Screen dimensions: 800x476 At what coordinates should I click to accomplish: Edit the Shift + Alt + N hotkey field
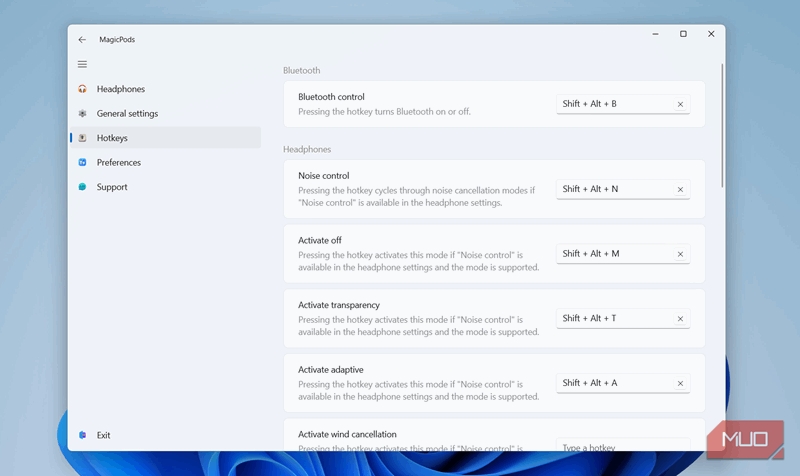pos(612,189)
